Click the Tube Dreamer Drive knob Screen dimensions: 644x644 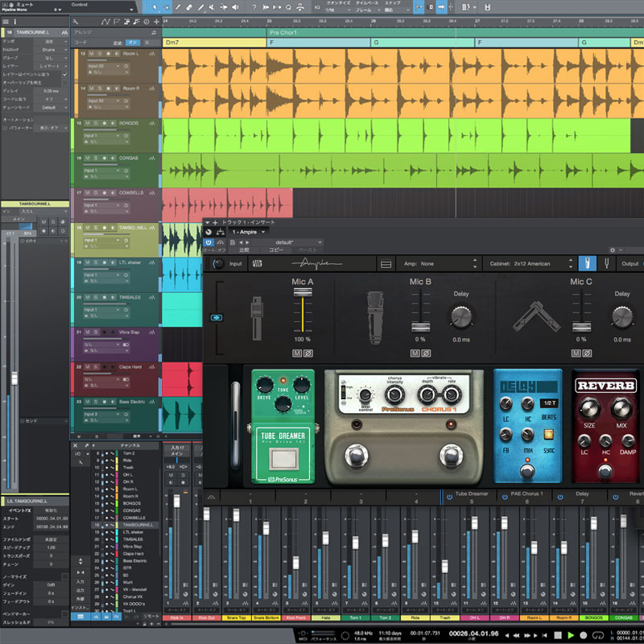[264, 385]
